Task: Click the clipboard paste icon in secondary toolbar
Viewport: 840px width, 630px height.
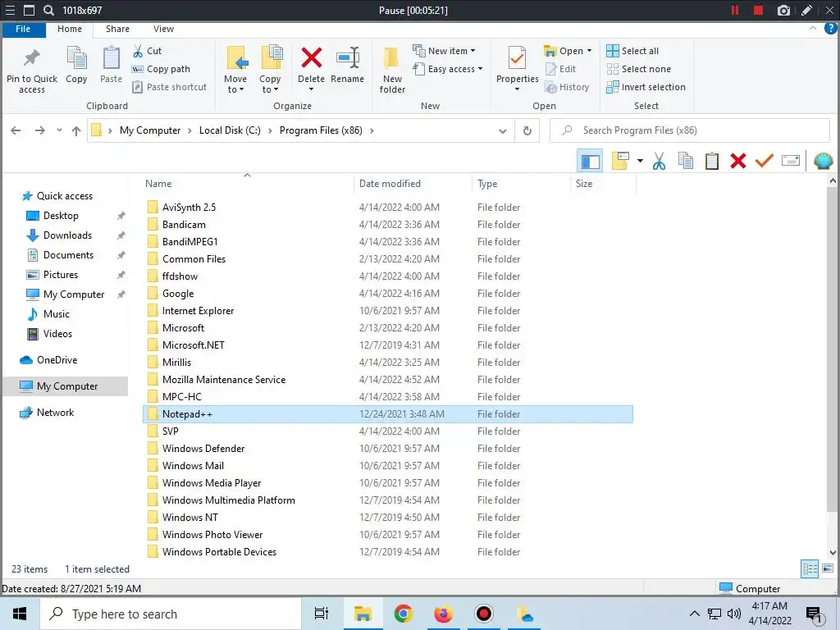Action: click(x=712, y=161)
